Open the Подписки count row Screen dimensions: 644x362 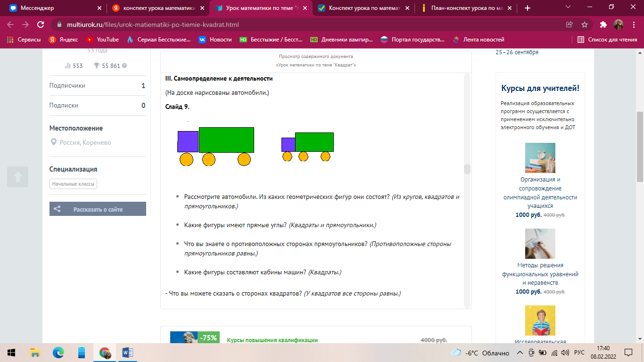click(98, 106)
